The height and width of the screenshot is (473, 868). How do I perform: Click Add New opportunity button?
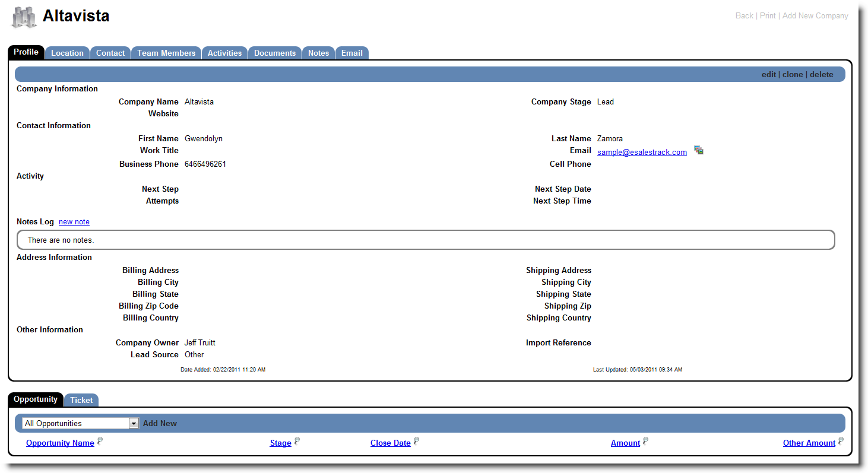160,423
